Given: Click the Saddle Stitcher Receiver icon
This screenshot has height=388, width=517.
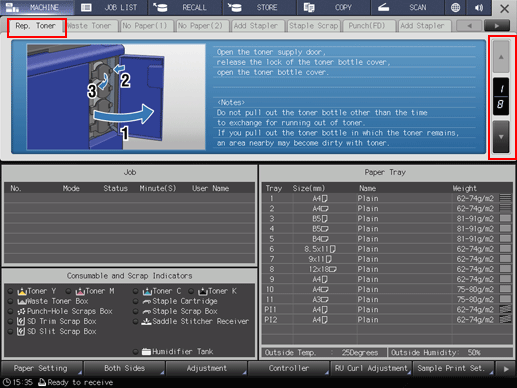Looking at the screenshot, I should point(147,322).
